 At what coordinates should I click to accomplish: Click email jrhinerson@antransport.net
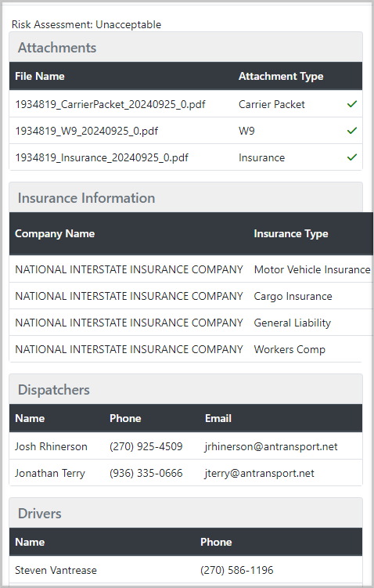click(271, 446)
